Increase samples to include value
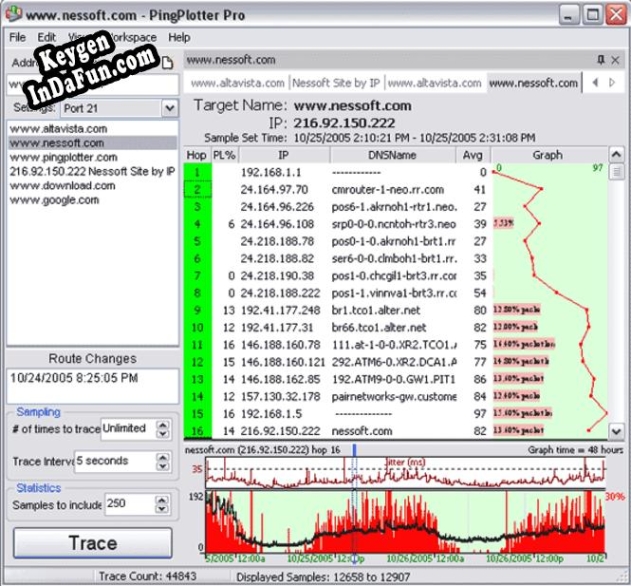Image resolution: width=631 pixels, height=586 pixels. click(x=162, y=500)
